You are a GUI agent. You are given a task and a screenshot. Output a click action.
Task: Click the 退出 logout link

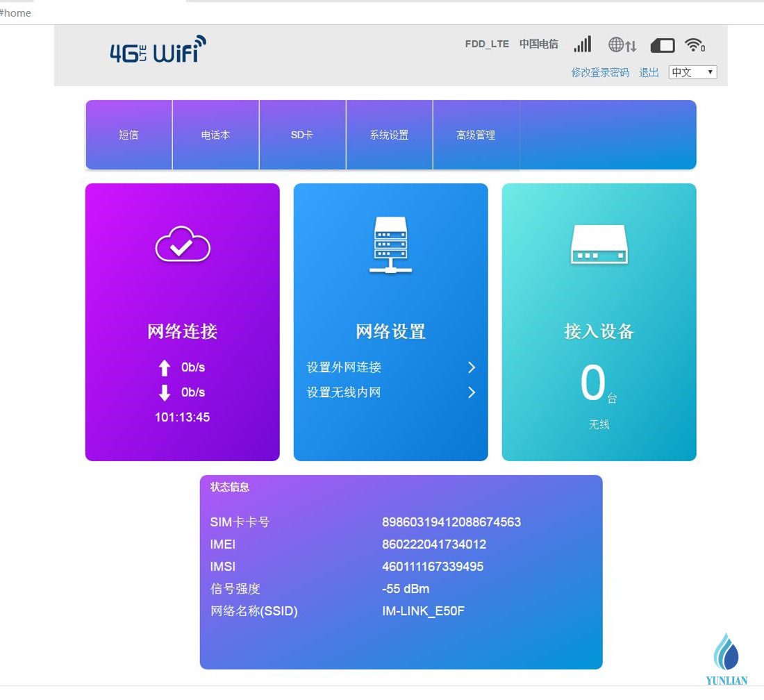click(x=649, y=72)
